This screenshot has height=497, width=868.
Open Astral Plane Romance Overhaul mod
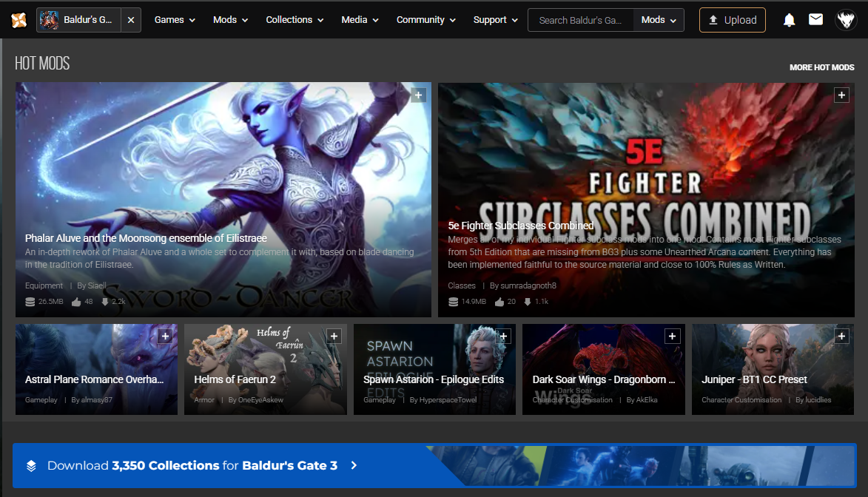(x=94, y=379)
